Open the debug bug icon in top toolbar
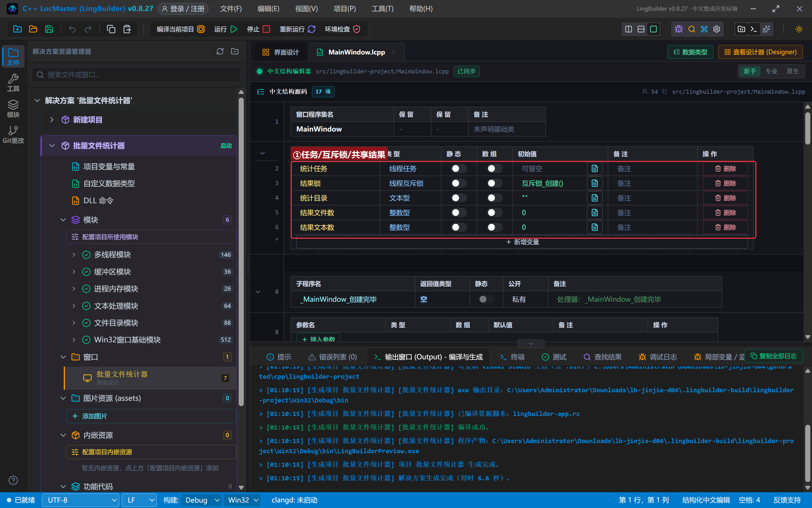The image size is (812, 508). click(679, 29)
